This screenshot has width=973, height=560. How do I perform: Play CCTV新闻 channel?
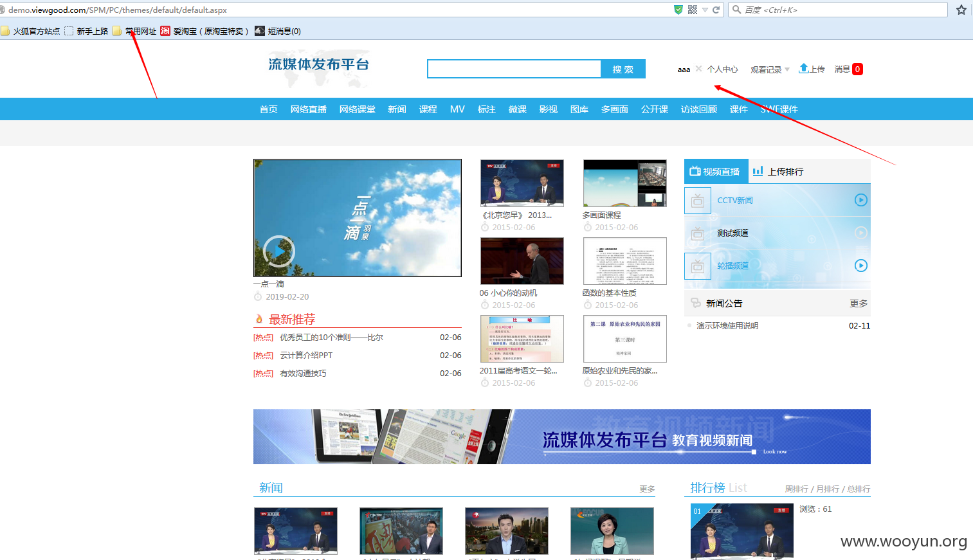[x=861, y=200]
